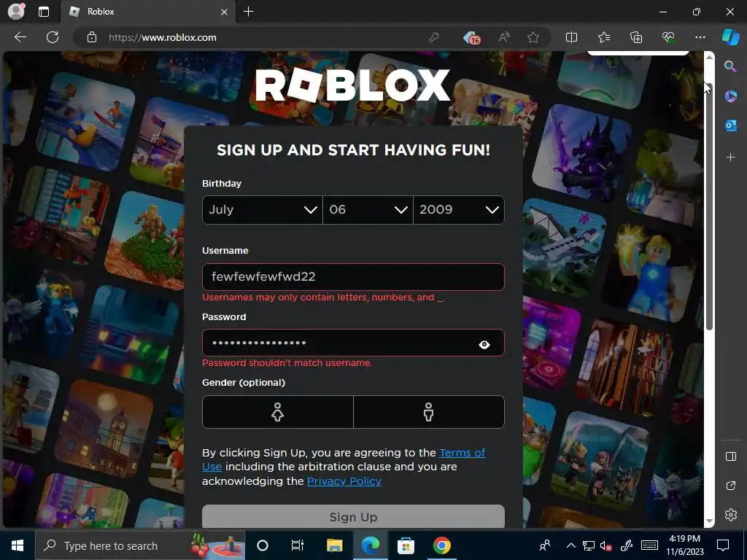747x560 pixels.
Task: Open Microsoft 365 sidebar app
Action: click(x=730, y=96)
